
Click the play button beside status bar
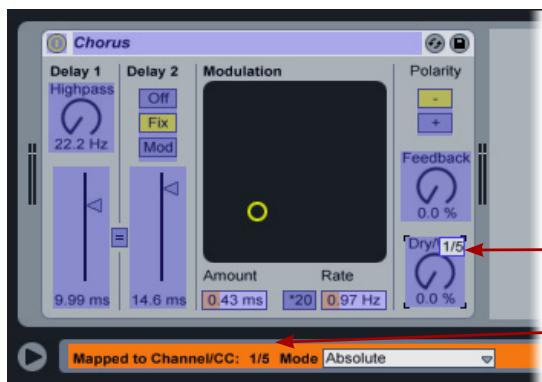(32, 357)
